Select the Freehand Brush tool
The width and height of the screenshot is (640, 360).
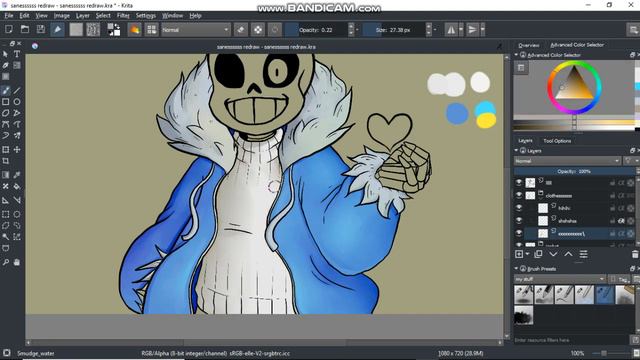click(6, 91)
